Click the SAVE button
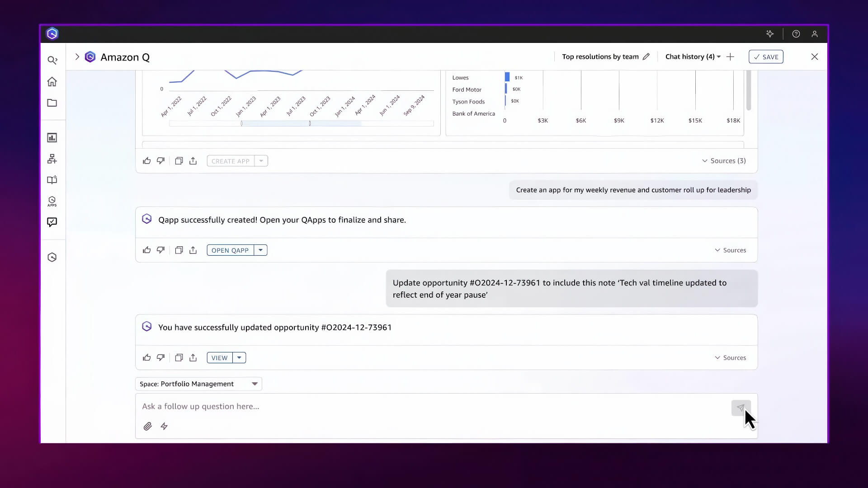 pyautogui.click(x=766, y=56)
